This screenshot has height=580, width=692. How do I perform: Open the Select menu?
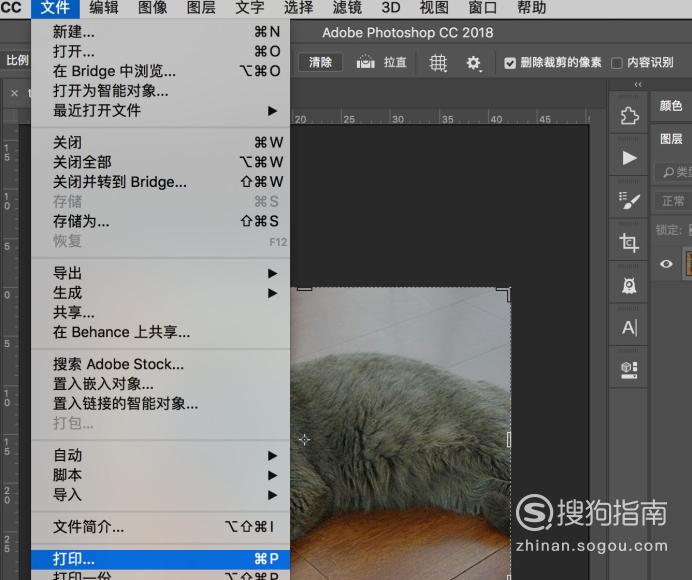298,8
